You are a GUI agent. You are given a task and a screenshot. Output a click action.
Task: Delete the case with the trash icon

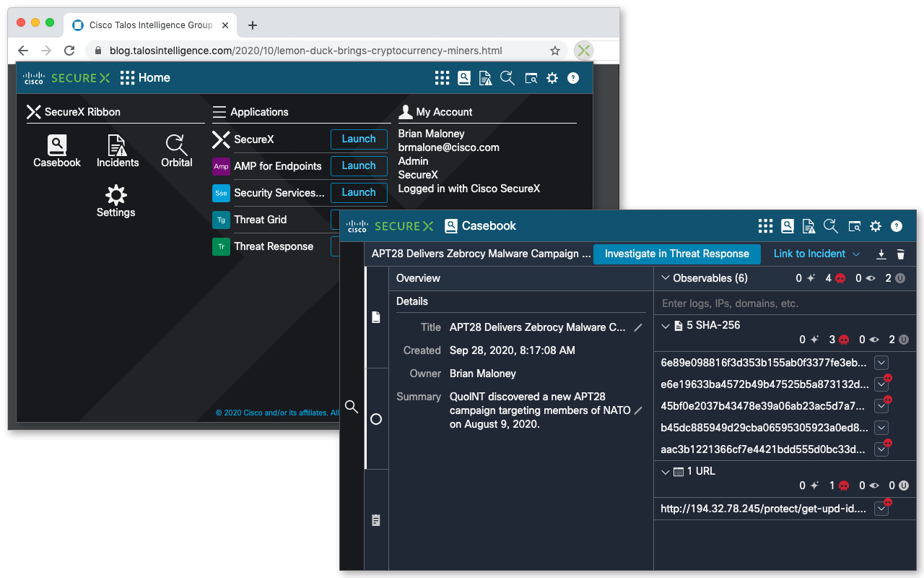click(900, 254)
